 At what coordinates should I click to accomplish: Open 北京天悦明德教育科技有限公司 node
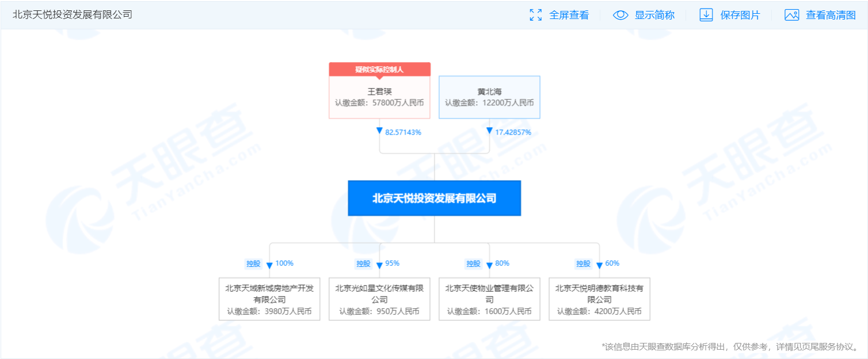point(599,299)
